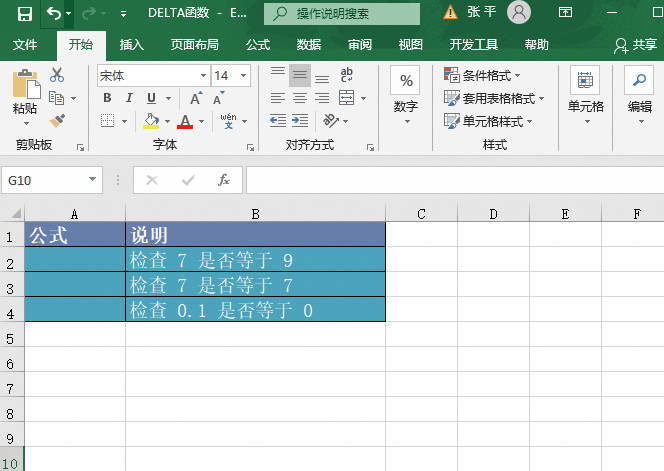Toggle Bold formatting
Viewport: 664px width, 471px height.
point(108,98)
